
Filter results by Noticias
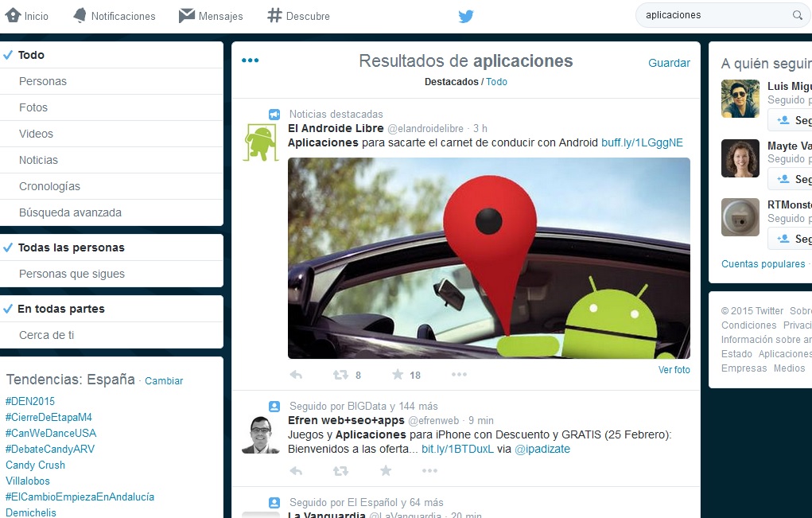pos(111,160)
